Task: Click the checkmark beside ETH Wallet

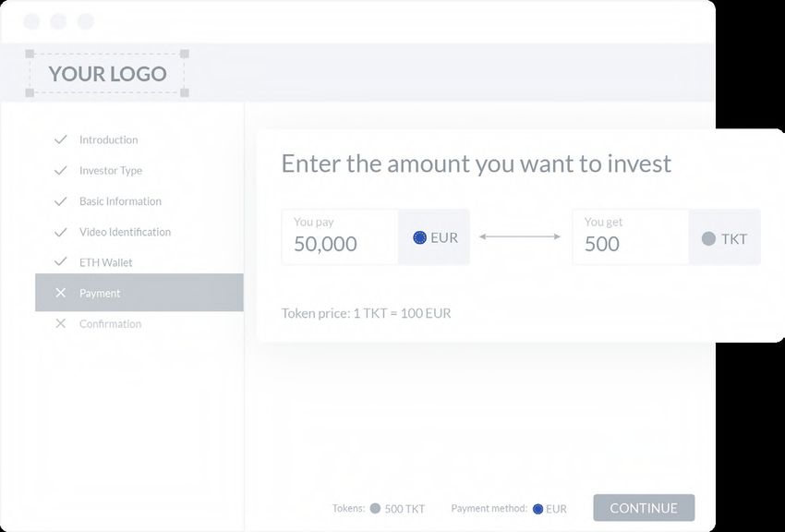Action: (61, 261)
